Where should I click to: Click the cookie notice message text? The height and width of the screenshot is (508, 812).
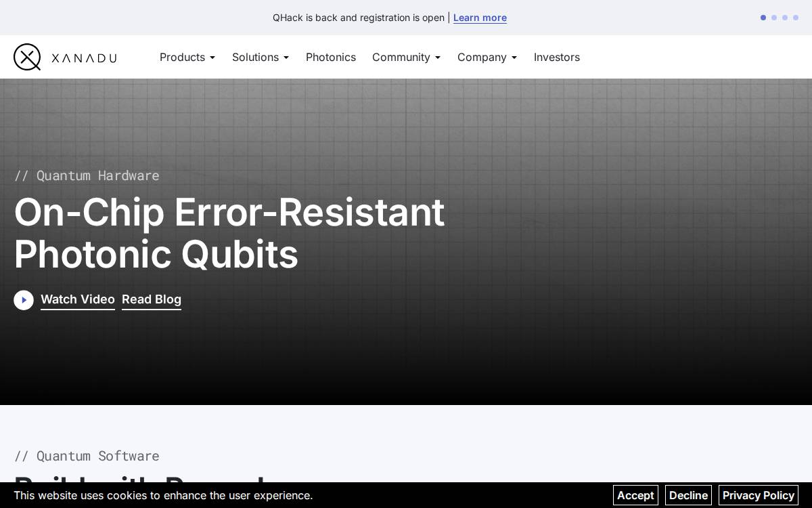163,495
